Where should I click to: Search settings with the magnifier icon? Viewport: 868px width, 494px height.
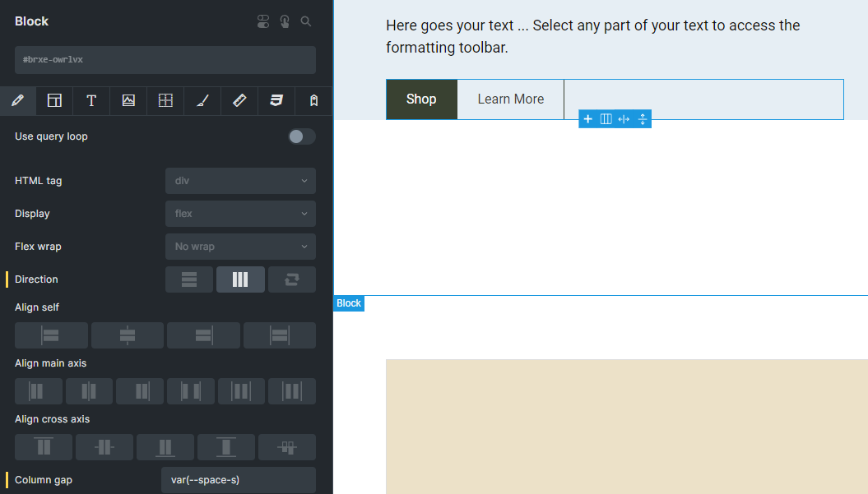305,21
